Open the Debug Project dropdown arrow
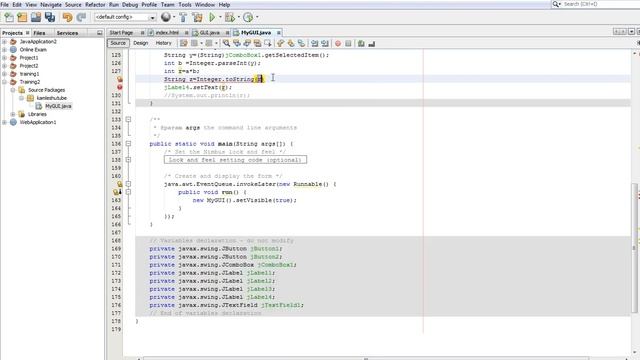The image size is (640, 360). coord(238,17)
